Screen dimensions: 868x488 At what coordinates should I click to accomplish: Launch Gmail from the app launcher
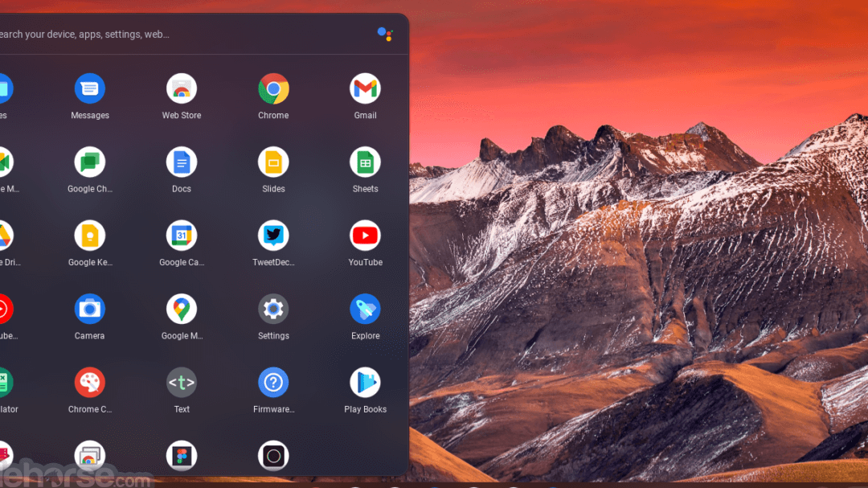click(365, 89)
